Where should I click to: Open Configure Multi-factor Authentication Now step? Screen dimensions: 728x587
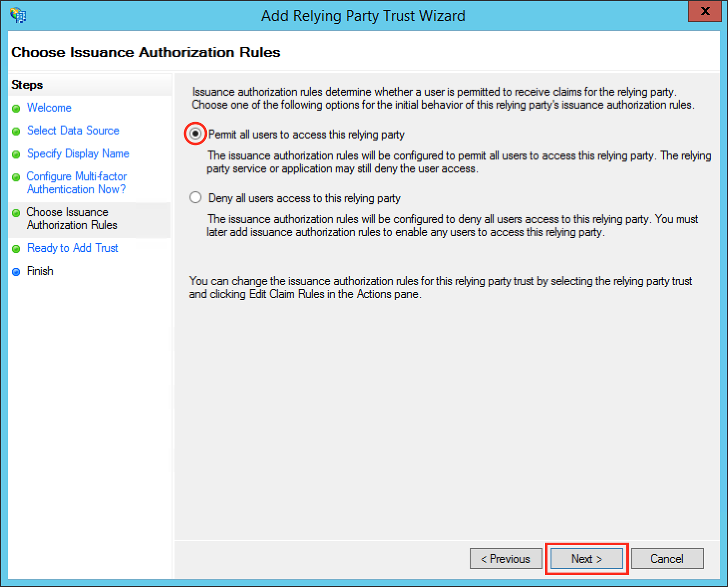pos(76,183)
